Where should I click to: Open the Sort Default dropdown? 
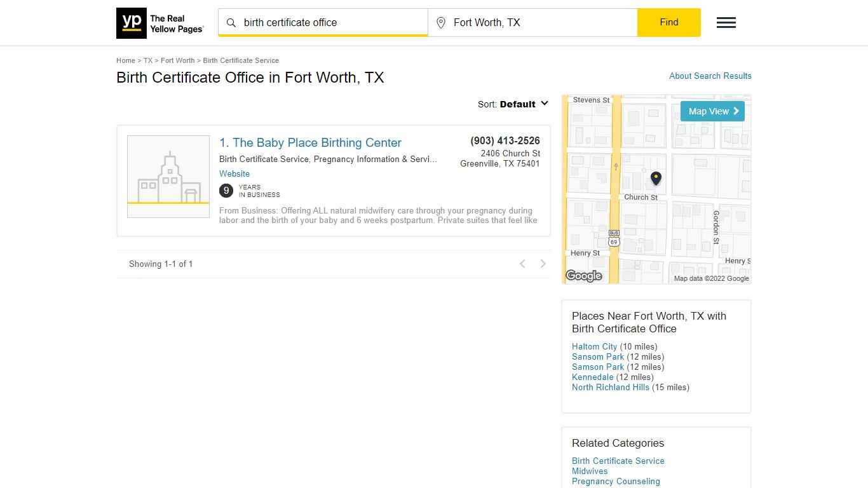tap(513, 104)
